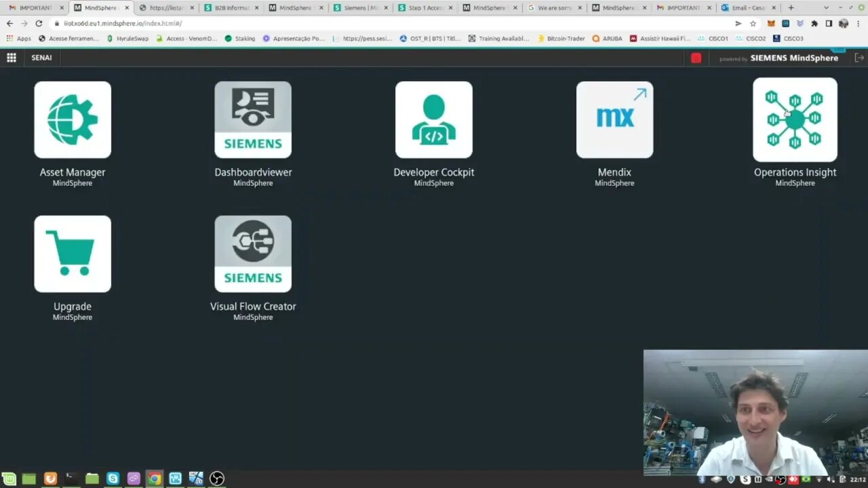The height and width of the screenshot is (488, 868).
Task: Switch to the https://iiotar tab
Action: tap(165, 7)
